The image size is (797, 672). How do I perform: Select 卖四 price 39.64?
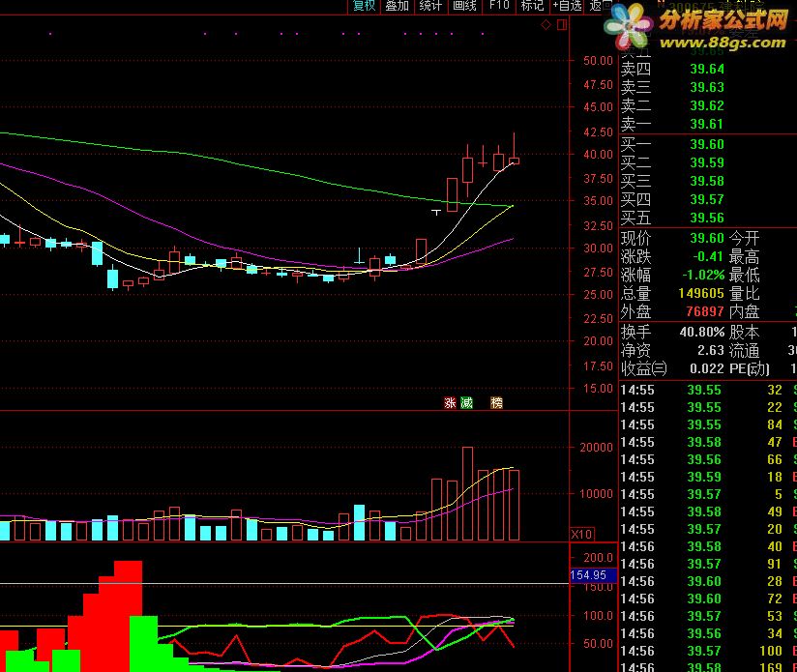pos(706,69)
